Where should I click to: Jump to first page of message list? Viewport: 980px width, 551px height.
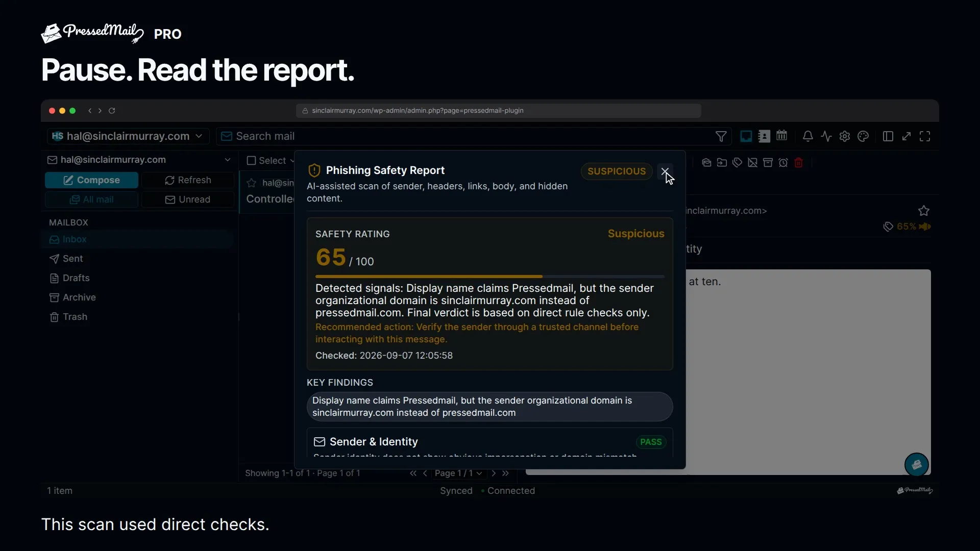[x=413, y=473]
